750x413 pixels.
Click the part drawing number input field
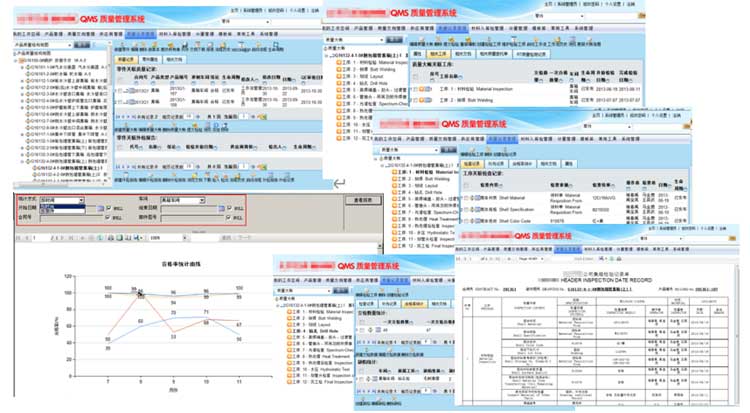(192, 218)
